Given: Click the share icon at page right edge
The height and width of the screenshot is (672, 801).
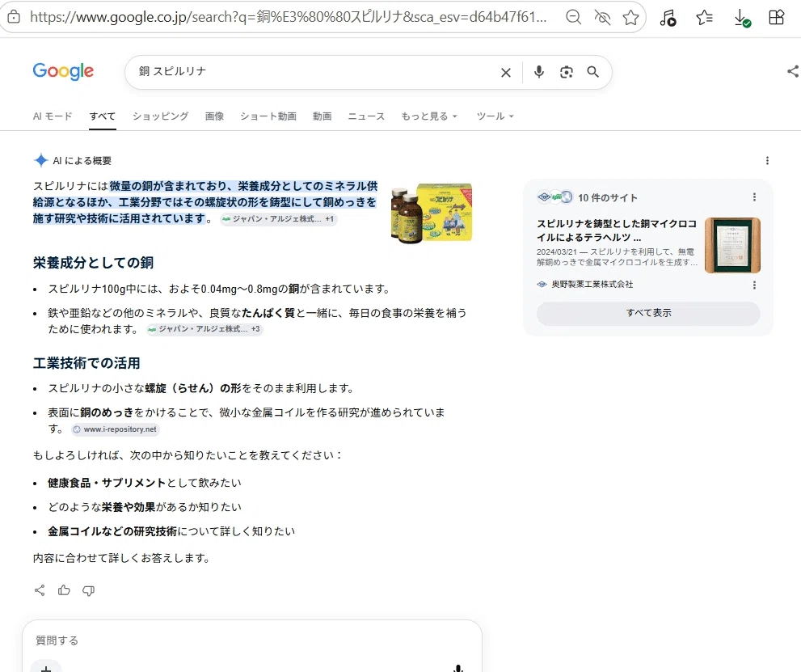Looking at the screenshot, I should point(794,71).
